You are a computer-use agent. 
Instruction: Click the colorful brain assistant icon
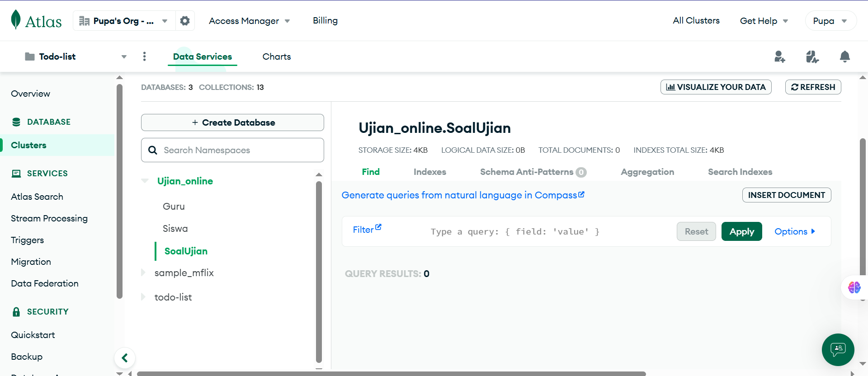tap(854, 287)
